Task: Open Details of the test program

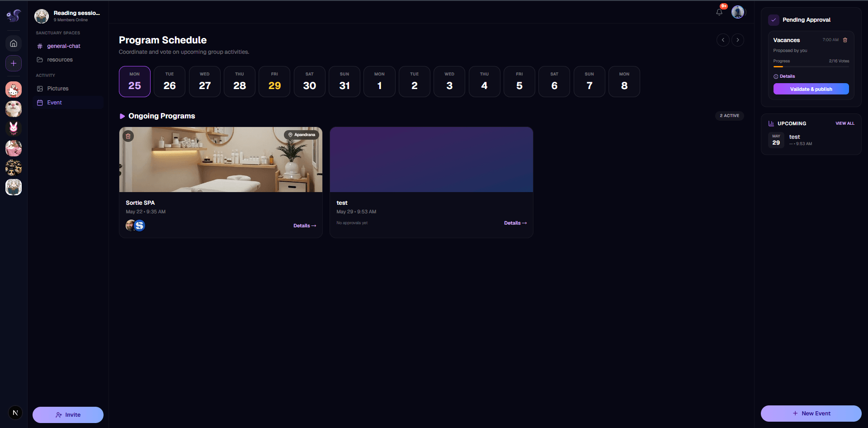Action: pyautogui.click(x=515, y=223)
